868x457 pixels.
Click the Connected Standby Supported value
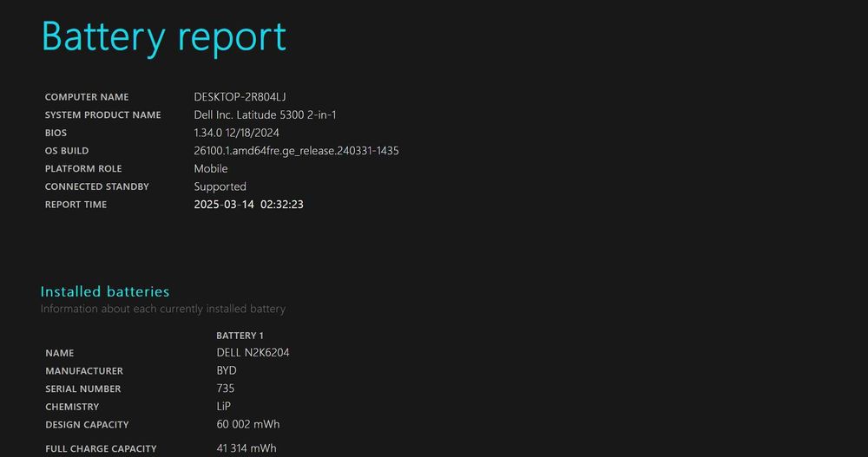(x=220, y=186)
